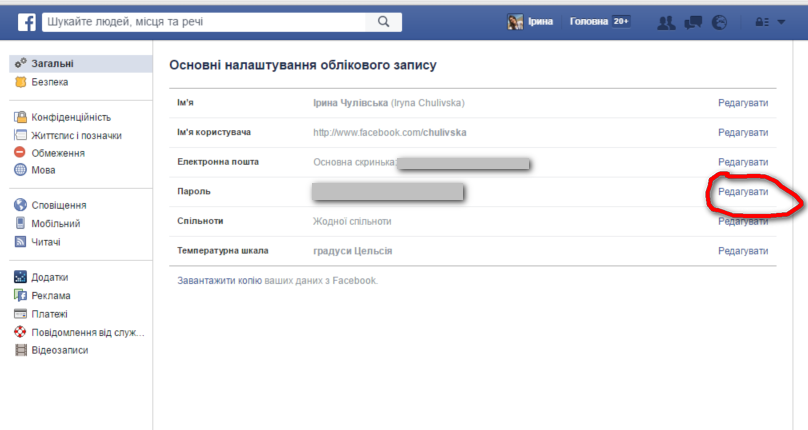Go to Головна home page
This screenshot has height=430, width=808.
[587, 22]
